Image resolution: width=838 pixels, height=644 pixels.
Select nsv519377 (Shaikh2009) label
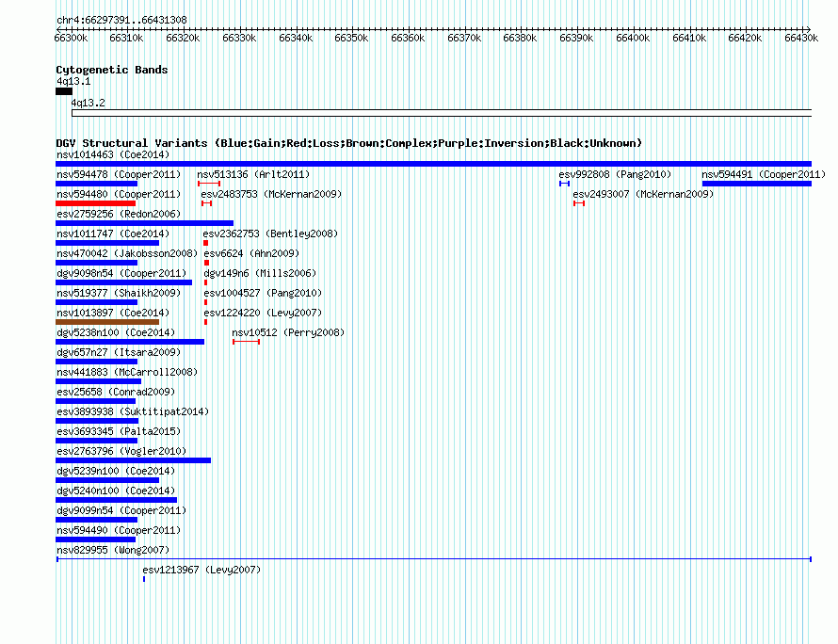pos(119,294)
